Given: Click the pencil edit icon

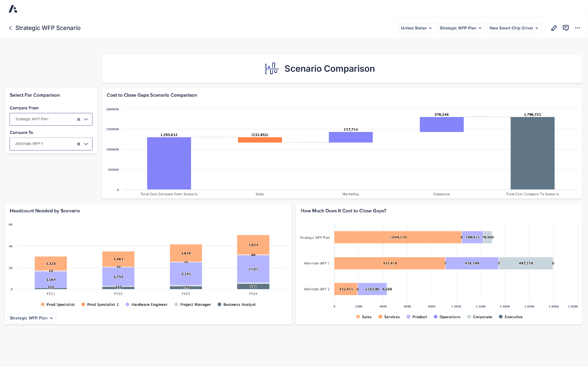Looking at the screenshot, I should coord(554,28).
